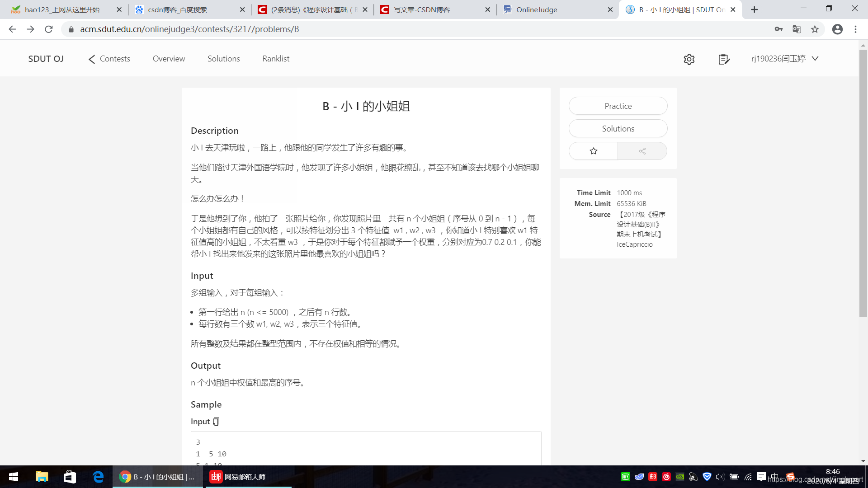The image size is (868, 488).
Task: Open the notification center icon in tray
Action: point(761,477)
